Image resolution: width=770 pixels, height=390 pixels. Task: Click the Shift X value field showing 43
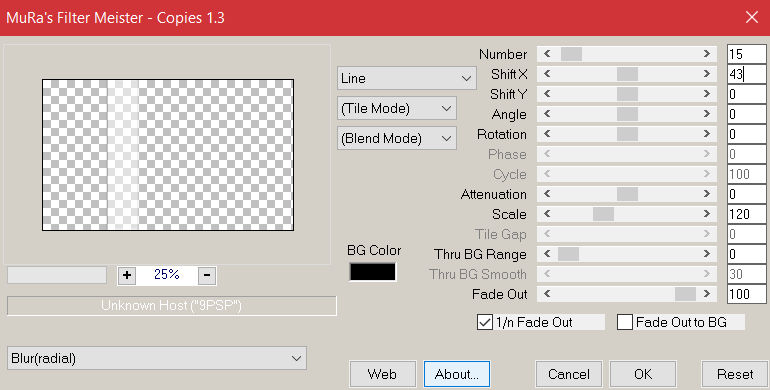coord(746,74)
